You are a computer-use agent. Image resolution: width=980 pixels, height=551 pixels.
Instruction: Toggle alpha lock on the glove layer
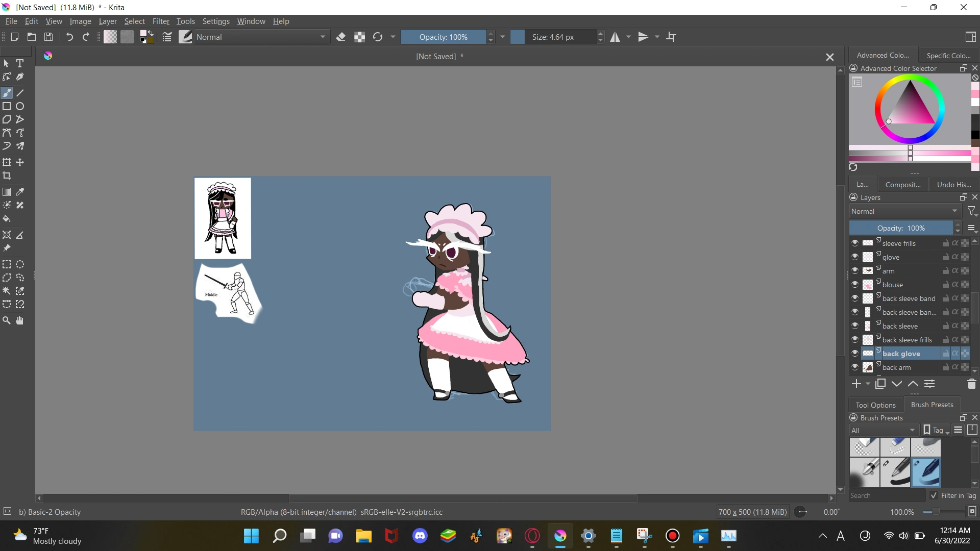[955, 257]
